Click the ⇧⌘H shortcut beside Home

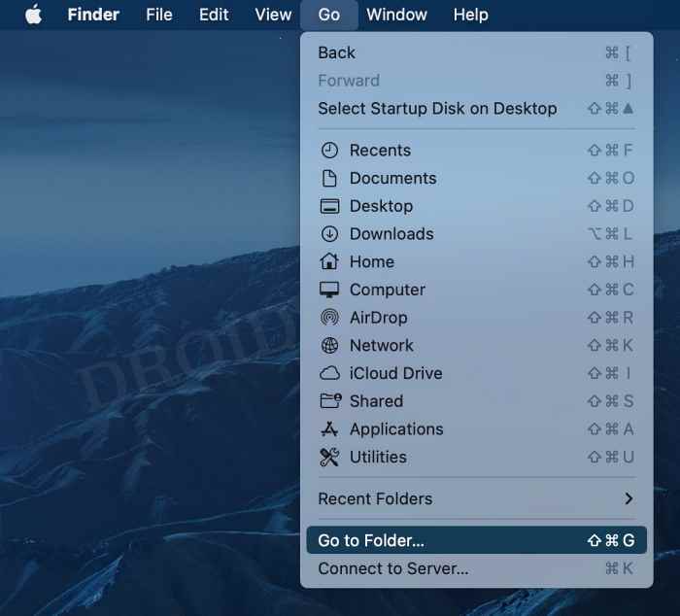pyautogui.click(x=611, y=261)
